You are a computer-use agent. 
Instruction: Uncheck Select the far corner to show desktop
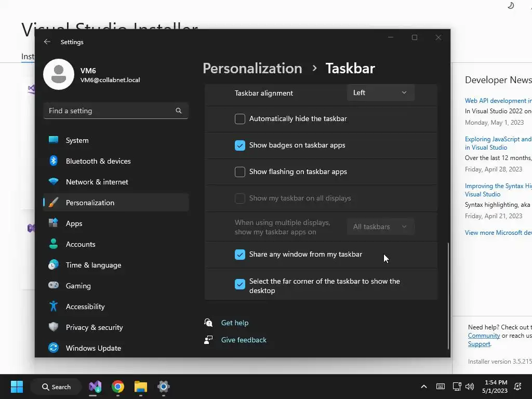240,284
